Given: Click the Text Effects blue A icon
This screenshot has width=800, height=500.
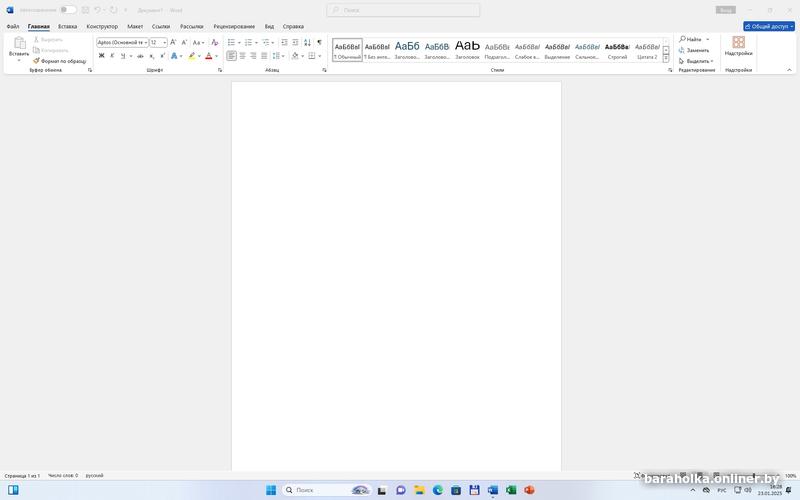Looking at the screenshot, I should (174, 56).
